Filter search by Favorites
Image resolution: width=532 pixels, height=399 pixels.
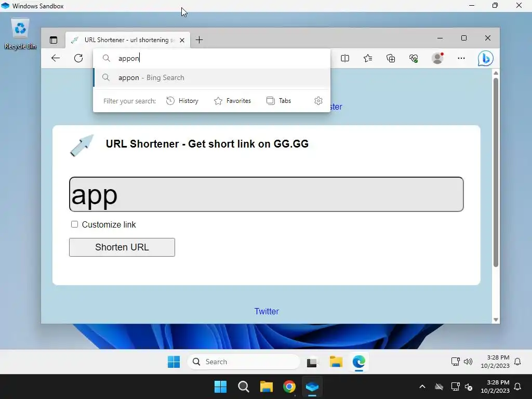pos(232,101)
